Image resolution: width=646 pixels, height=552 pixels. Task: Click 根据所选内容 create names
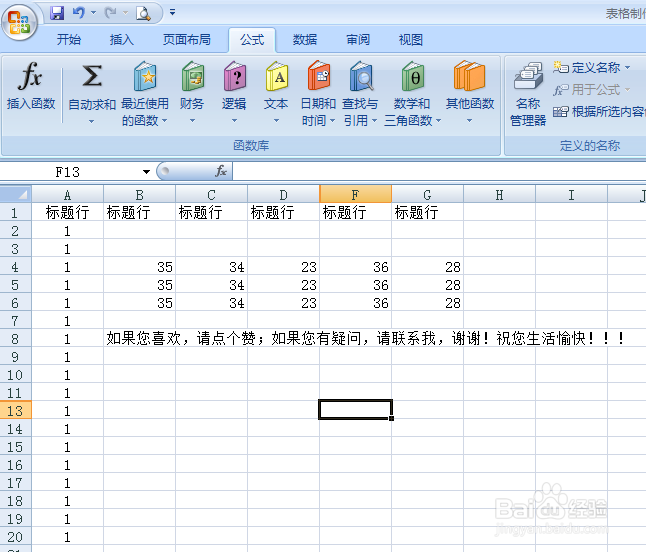[x=599, y=112]
